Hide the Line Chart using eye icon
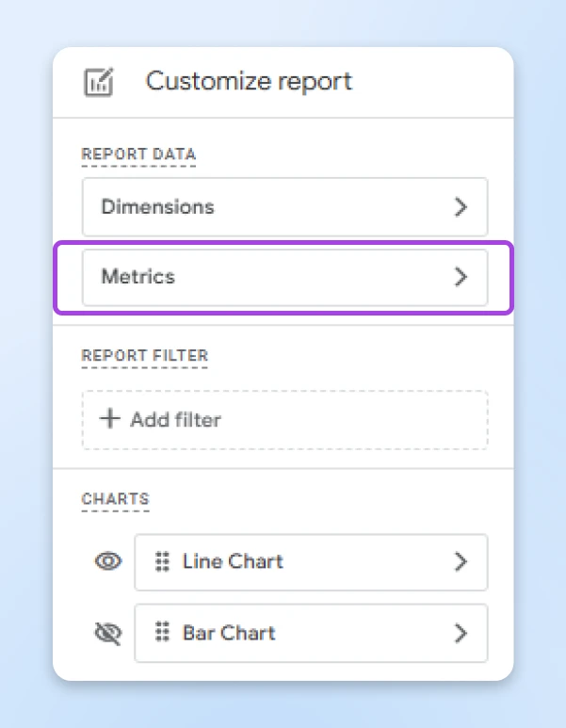The width and height of the screenshot is (566, 728). 108,562
